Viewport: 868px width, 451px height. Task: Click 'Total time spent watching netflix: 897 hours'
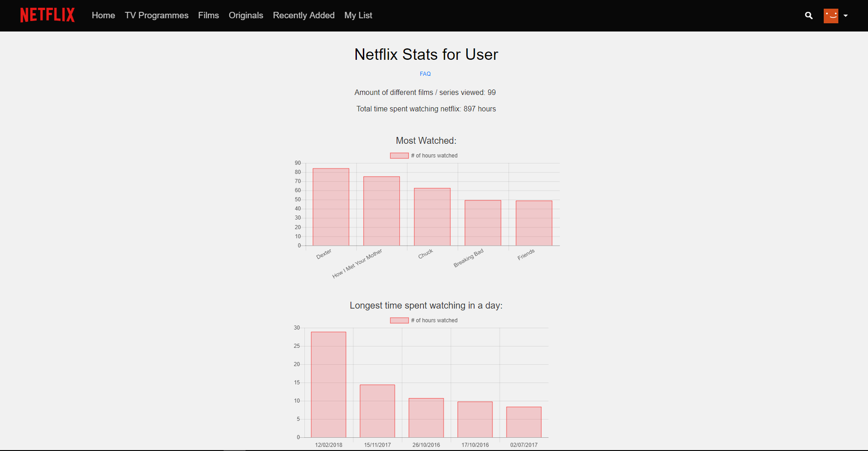pyautogui.click(x=426, y=109)
